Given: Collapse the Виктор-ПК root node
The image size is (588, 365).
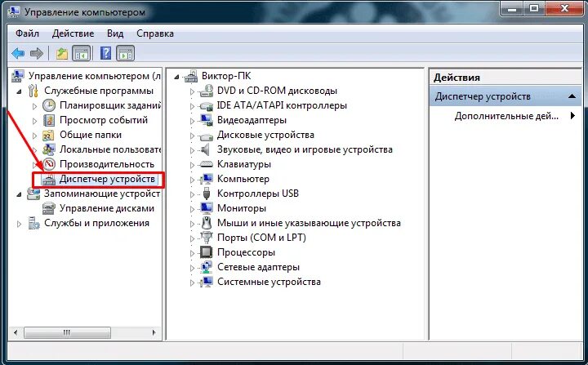Looking at the screenshot, I should tap(176, 77).
